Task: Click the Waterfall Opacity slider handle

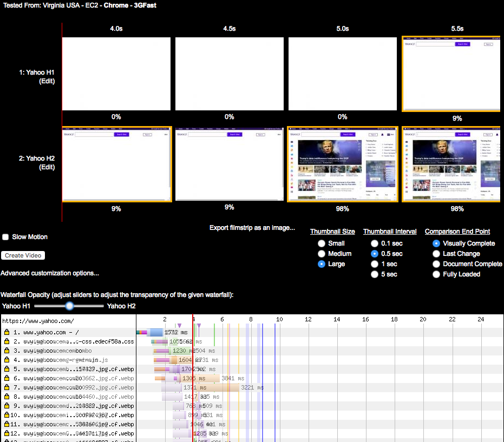Action: (x=69, y=306)
